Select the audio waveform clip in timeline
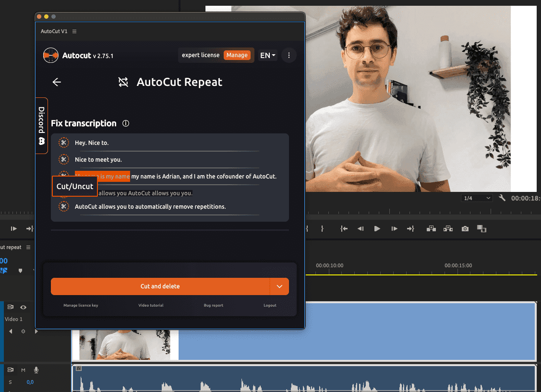Viewport: 541px width, 392px height. coord(304,378)
